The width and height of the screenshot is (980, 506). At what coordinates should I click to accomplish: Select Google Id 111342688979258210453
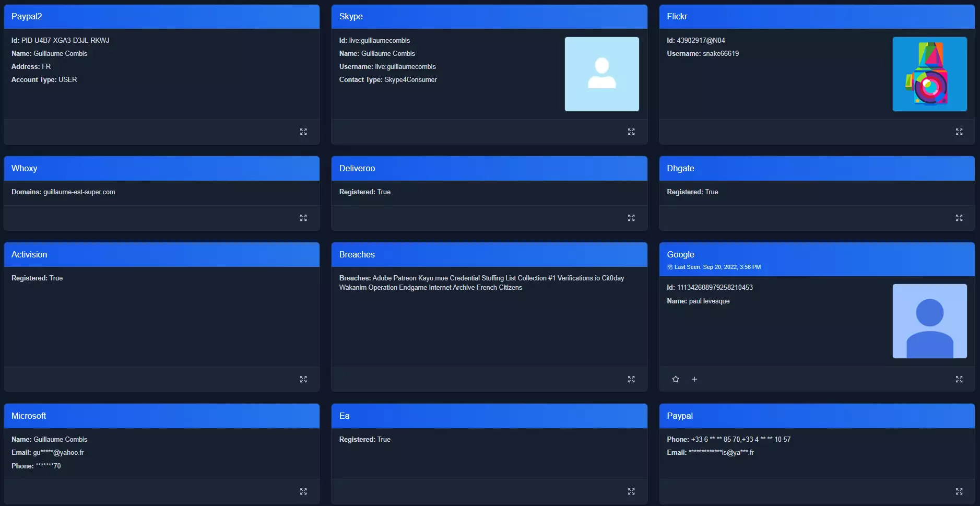[x=710, y=287]
